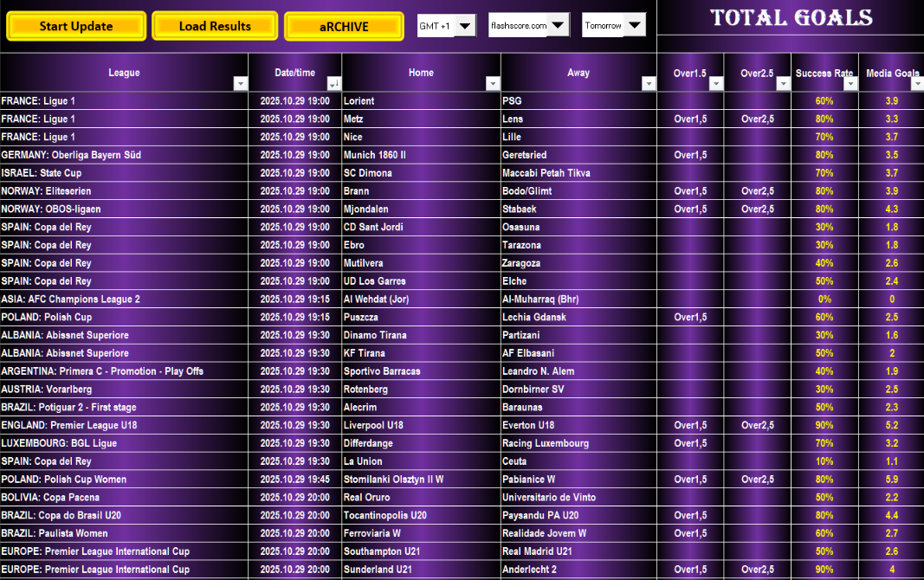Viewport: 924px width, 580px height.
Task: Click the Over1.5 column filter arrow
Action: point(715,84)
